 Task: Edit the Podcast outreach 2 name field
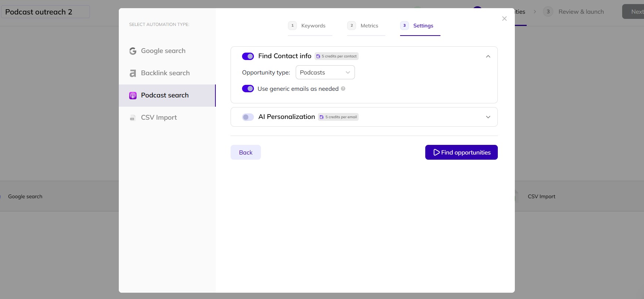pyautogui.click(x=46, y=12)
